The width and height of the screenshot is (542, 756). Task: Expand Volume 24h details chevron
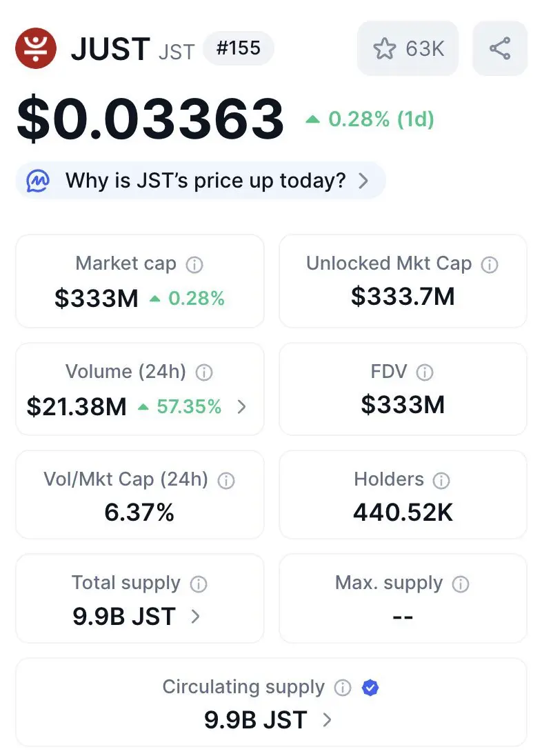[x=241, y=407]
